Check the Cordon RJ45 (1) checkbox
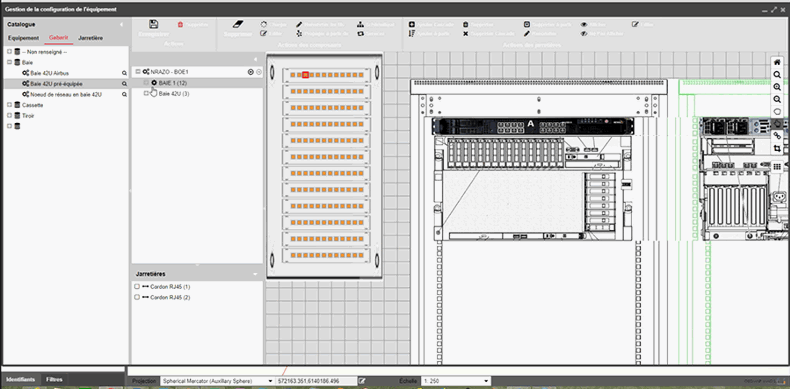Viewport: 790px width, 389px height. [x=137, y=287]
